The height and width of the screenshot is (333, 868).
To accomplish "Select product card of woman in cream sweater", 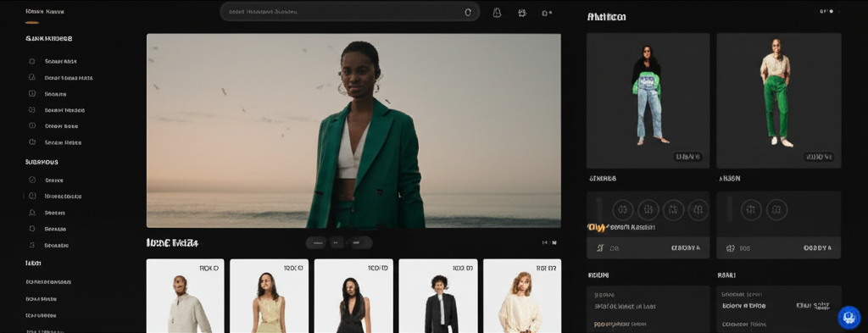I will point(522,296).
